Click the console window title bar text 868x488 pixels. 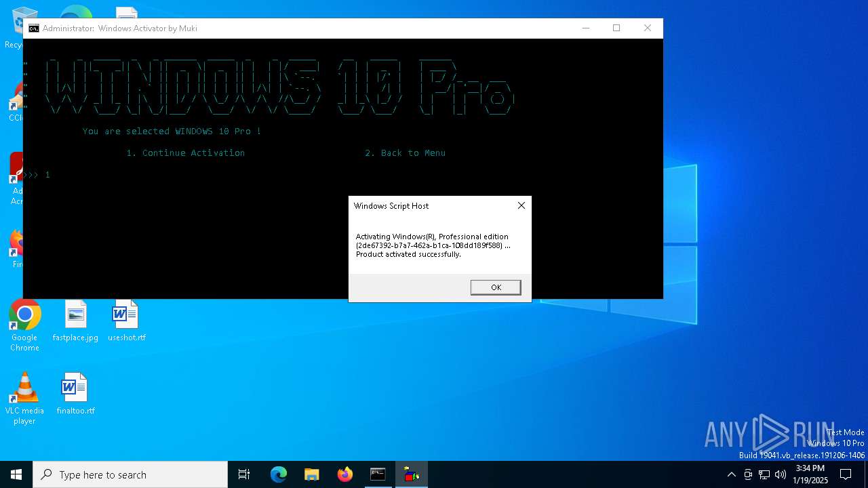click(x=120, y=28)
